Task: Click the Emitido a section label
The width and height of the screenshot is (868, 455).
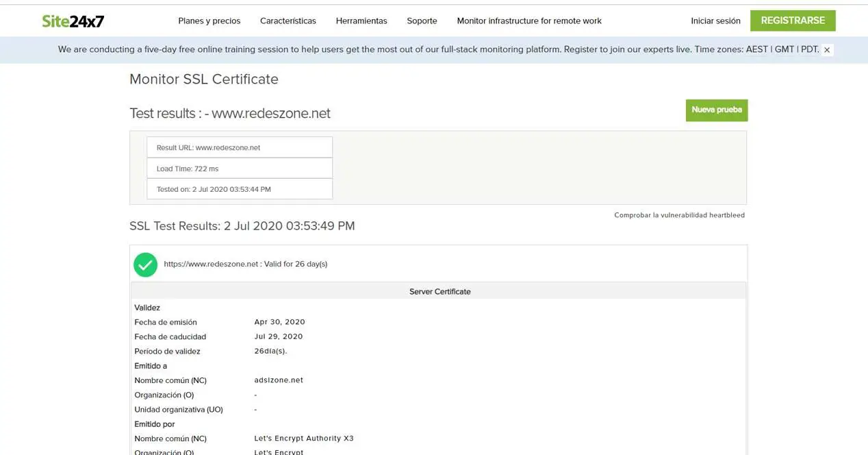Action: click(x=151, y=366)
